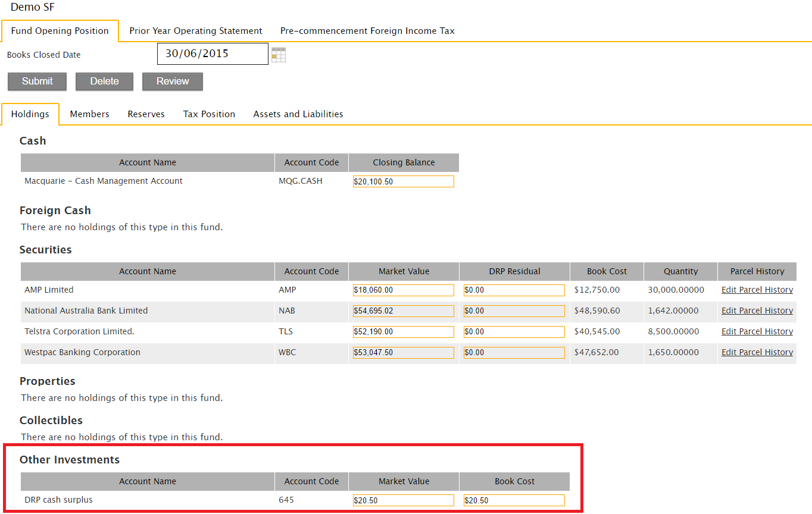Viewport: 812px width, 514px height.
Task: Click the Books Closed Date field
Action: click(x=212, y=54)
